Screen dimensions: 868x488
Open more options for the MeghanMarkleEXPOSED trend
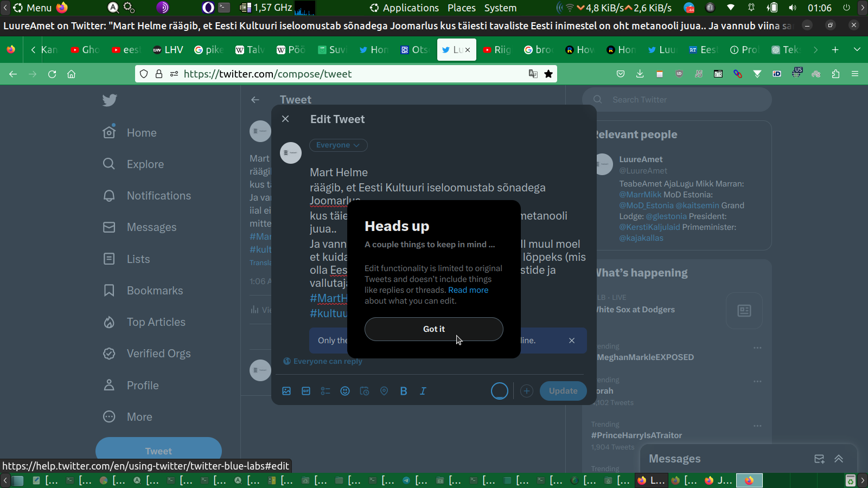[x=757, y=348]
